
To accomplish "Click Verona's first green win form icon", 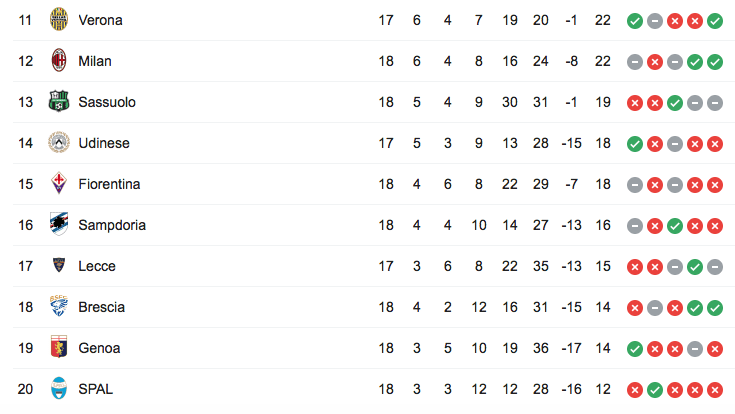I will coord(634,20).
